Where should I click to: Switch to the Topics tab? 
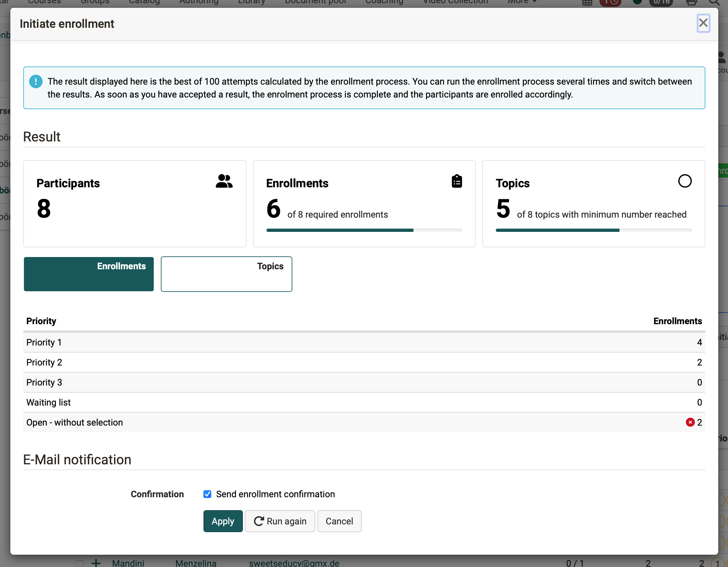click(226, 273)
